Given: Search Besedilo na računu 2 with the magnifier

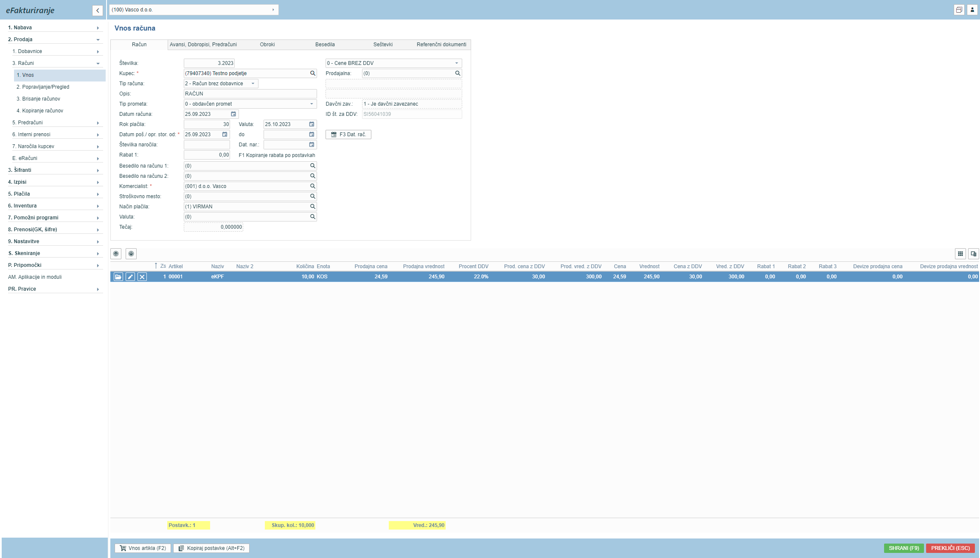Looking at the screenshot, I should (x=312, y=176).
